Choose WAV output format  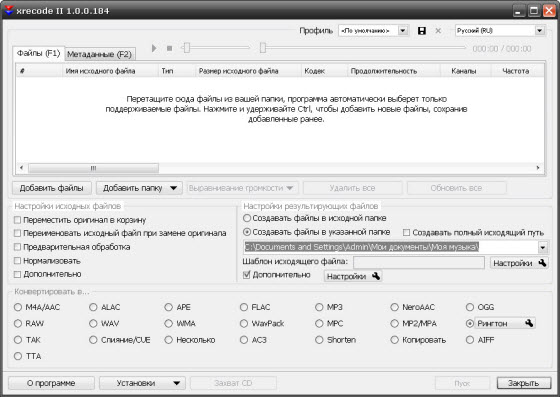click(93, 323)
